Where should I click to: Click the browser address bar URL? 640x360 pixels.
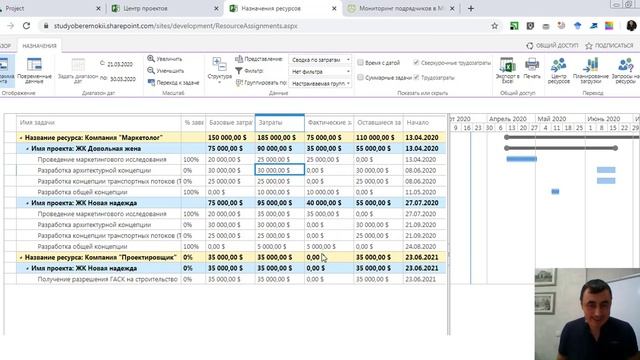176,26
